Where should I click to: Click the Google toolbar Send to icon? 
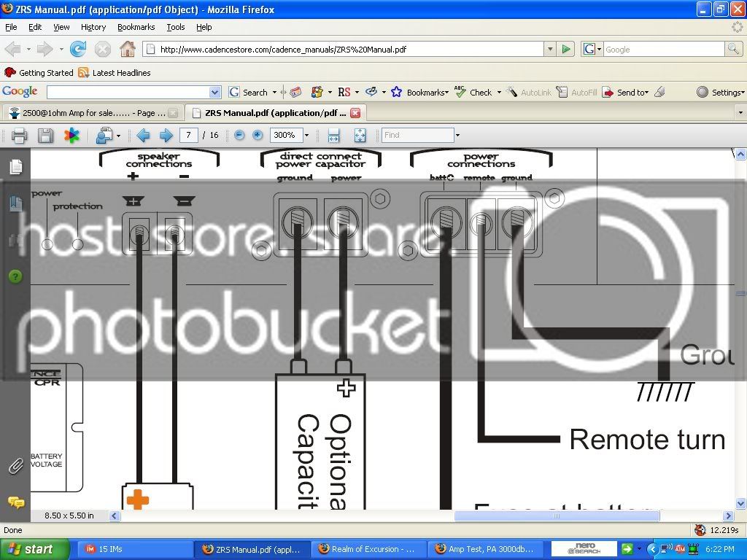point(608,93)
